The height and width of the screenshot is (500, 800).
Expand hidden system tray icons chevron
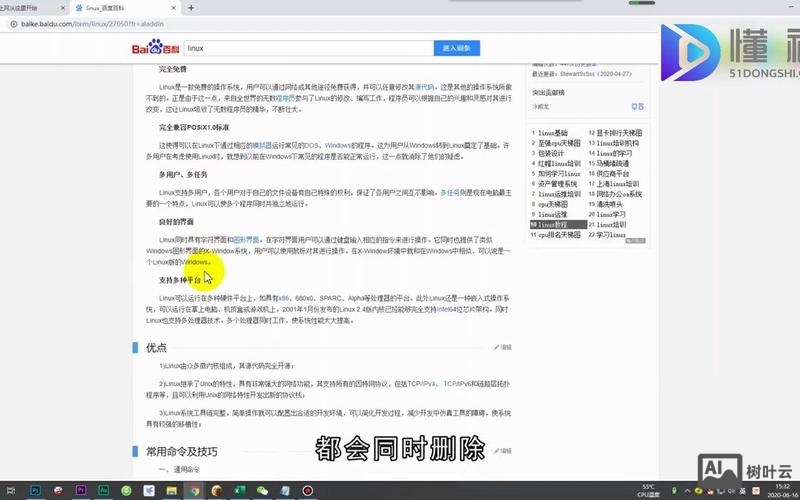pyautogui.click(x=687, y=491)
